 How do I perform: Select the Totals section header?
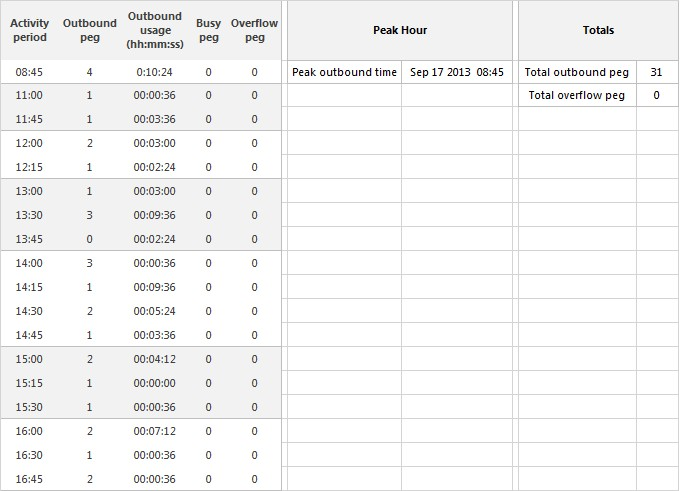click(598, 30)
